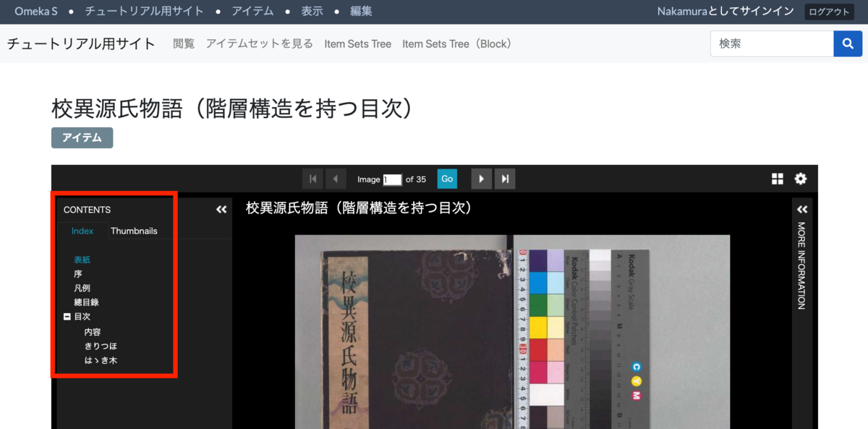Click the アイテム badge under title

[82, 137]
